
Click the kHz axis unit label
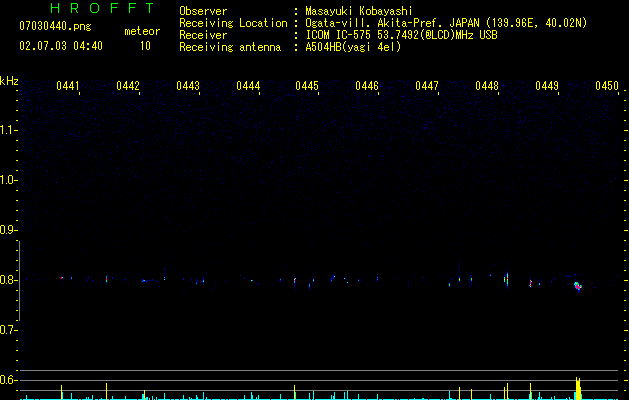click(x=9, y=81)
